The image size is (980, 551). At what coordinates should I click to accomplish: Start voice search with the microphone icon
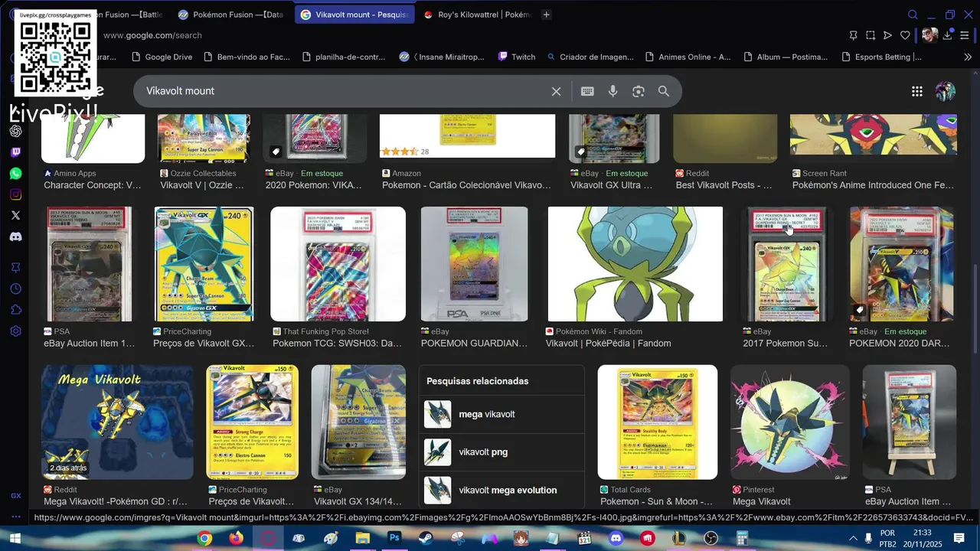tap(612, 91)
